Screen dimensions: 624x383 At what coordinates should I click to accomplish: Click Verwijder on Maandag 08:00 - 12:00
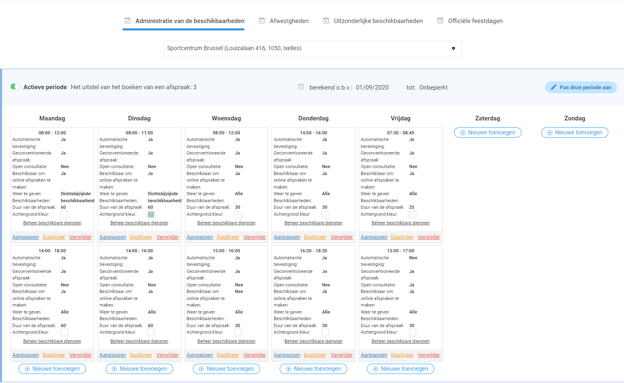coord(80,237)
